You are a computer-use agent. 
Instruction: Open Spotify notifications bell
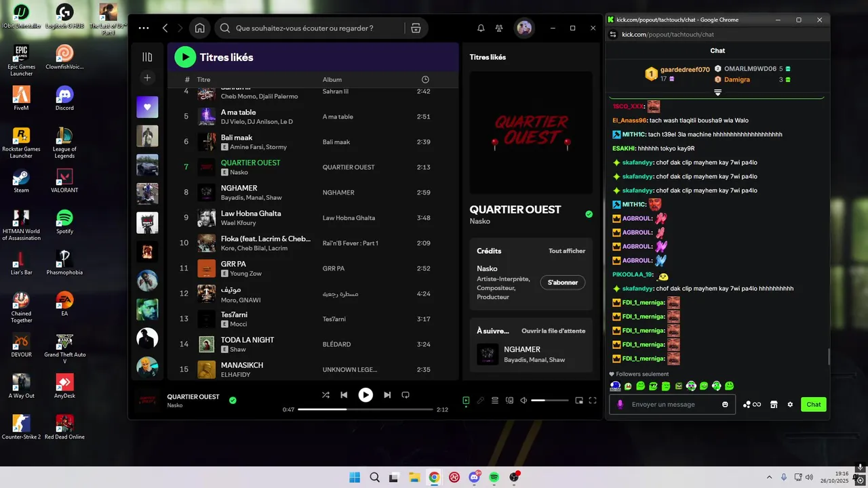tap(481, 28)
